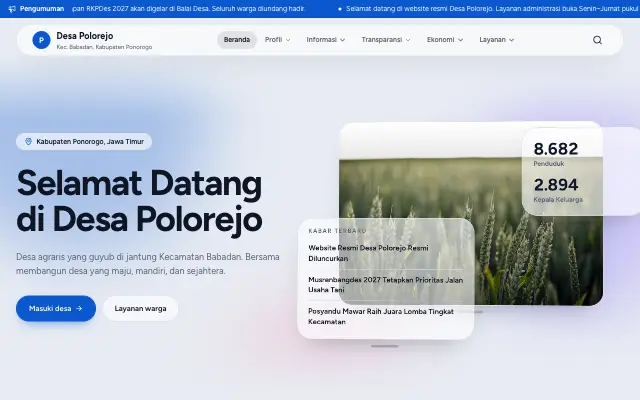
Task: Click the Kabupaten Ponorogo, Jawa Timur badge
Action: click(84, 142)
